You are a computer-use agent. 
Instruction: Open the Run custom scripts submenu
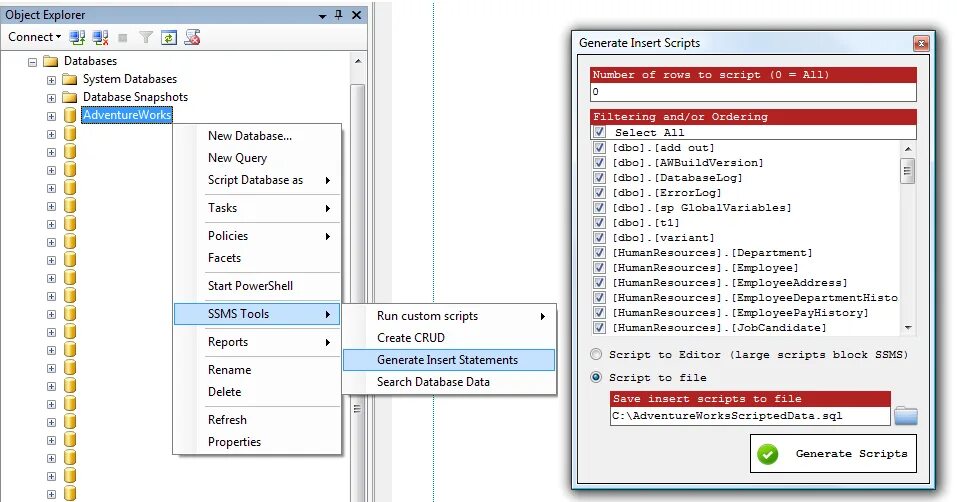[449, 316]
